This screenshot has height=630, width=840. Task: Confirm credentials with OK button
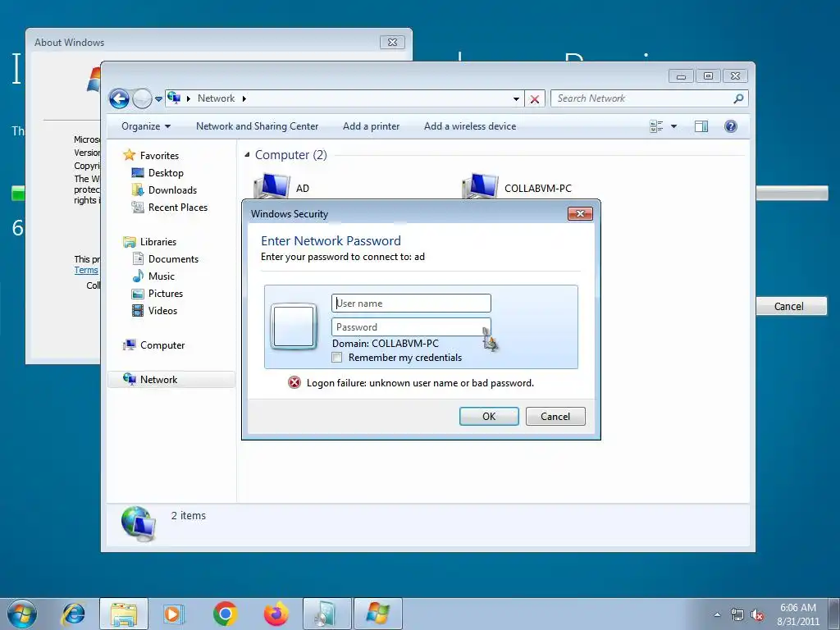(489, 416)
